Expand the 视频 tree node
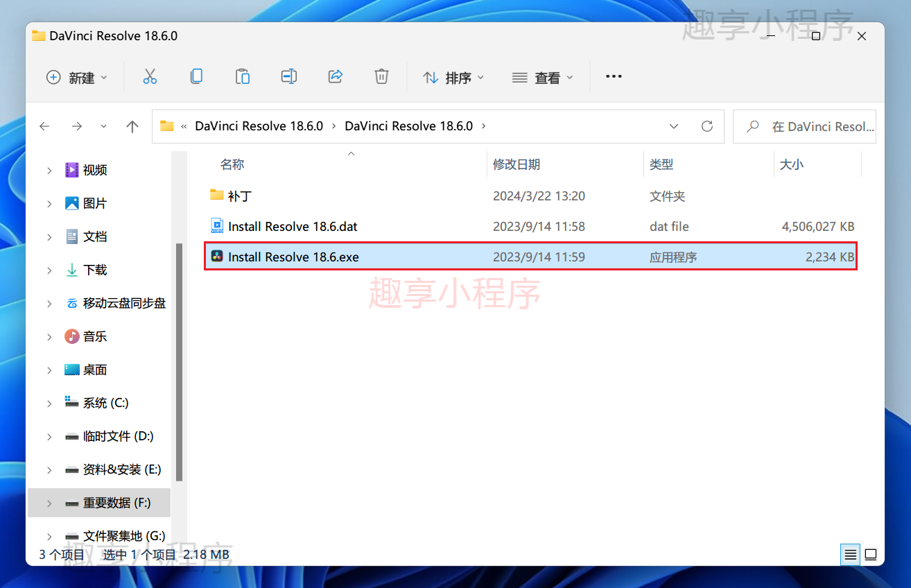Image resolution: width=911 pixels, height=588 pixels. (49, 170)
